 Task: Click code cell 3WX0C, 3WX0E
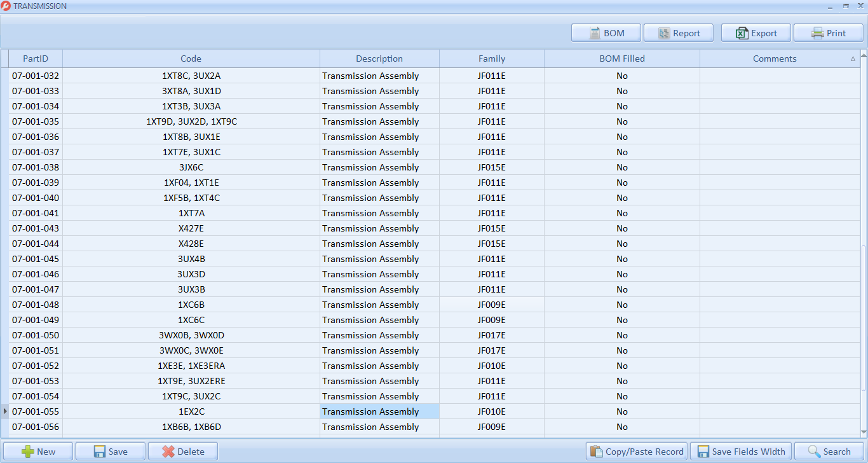pyautogui.click(x=191, y=350)
